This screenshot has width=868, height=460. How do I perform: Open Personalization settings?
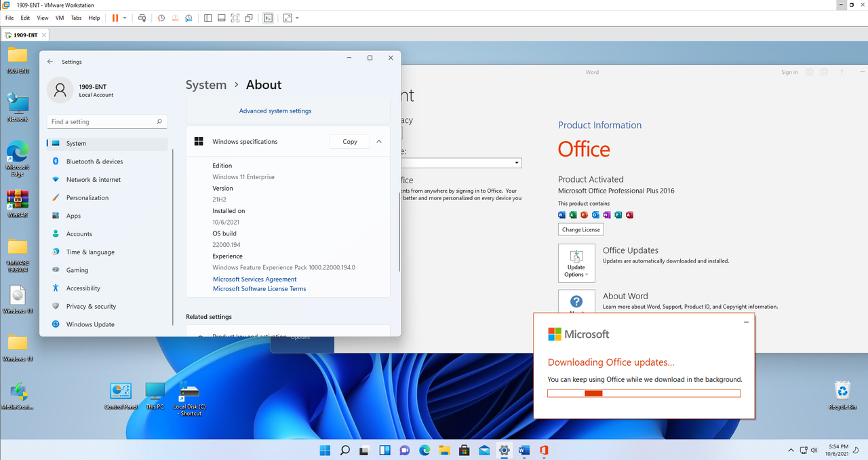[x=107, y=197]
